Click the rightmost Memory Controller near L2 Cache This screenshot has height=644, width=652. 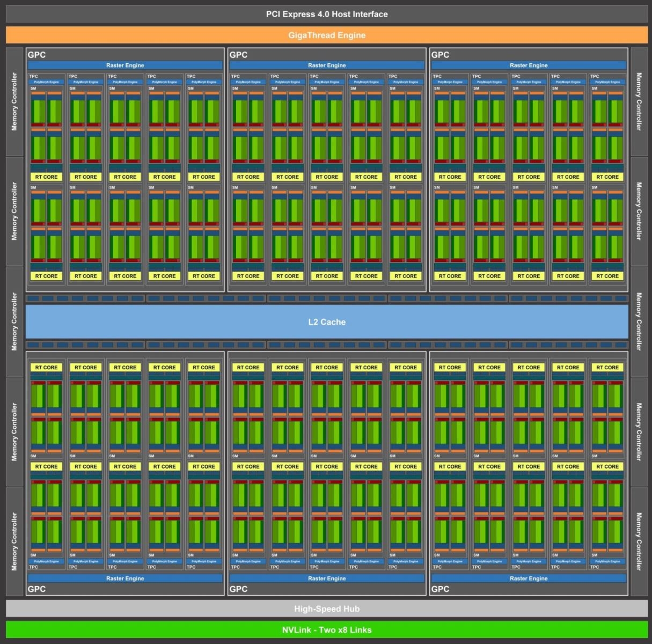tap(638, 321)
